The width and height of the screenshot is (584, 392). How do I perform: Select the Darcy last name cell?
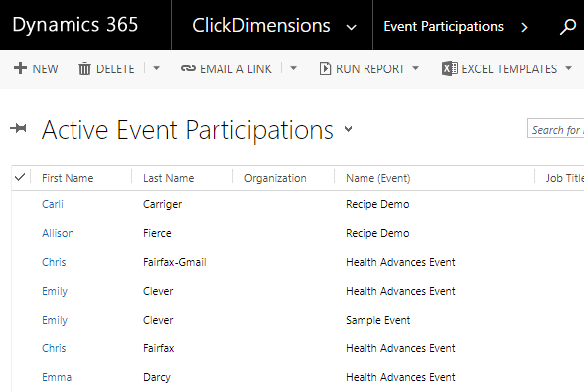[157, 377]
